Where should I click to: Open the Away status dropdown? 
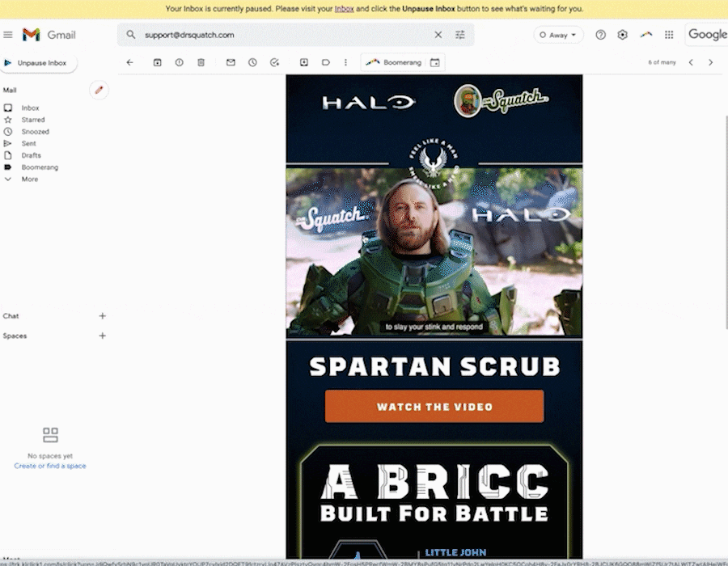557,35
